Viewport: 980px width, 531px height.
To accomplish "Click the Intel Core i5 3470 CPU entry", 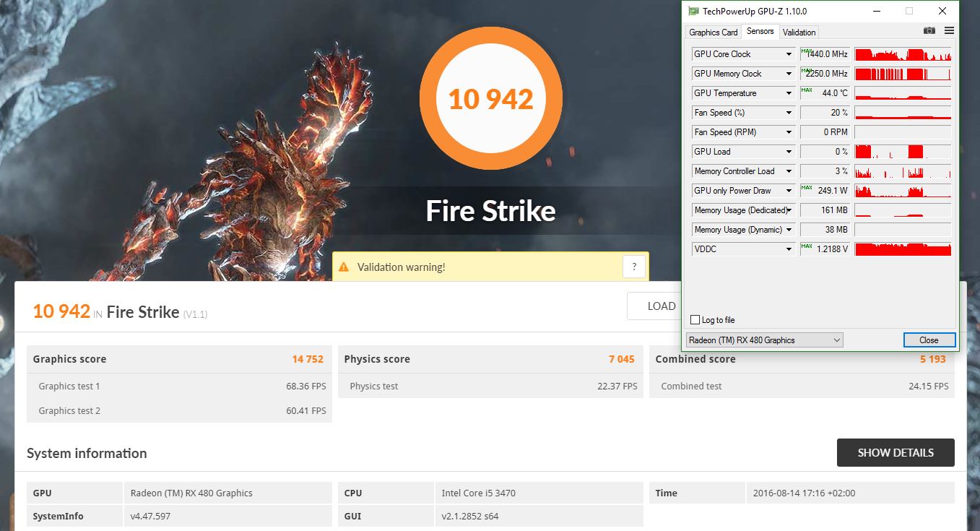I will [x=478, y=493].
